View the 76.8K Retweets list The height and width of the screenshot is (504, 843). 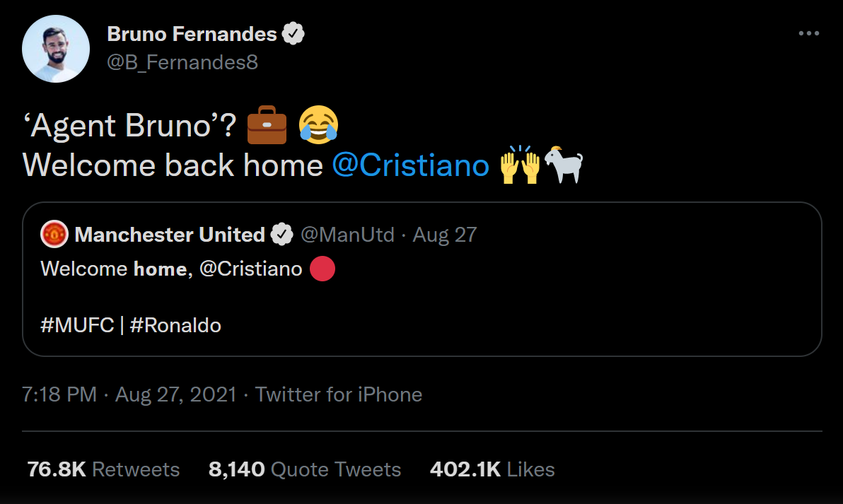[x=103, y=469]
